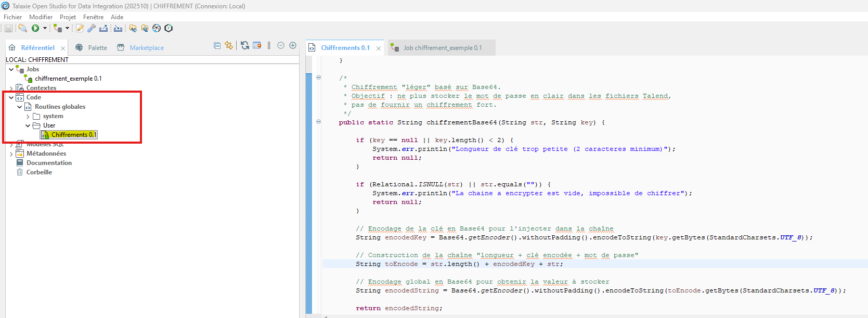868x318 pixels.
Task: Select the User folder in tree
Action: coord(49,125)
